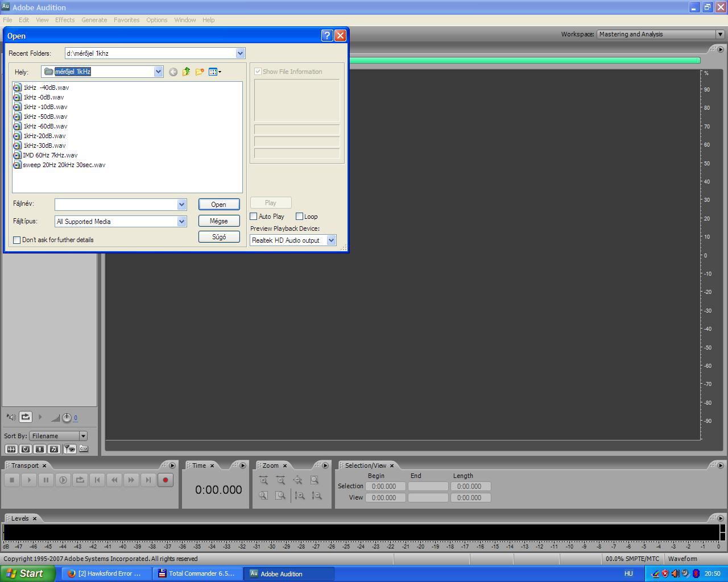Toggle the Files panel filter-eye advanced options

(70, 449)
